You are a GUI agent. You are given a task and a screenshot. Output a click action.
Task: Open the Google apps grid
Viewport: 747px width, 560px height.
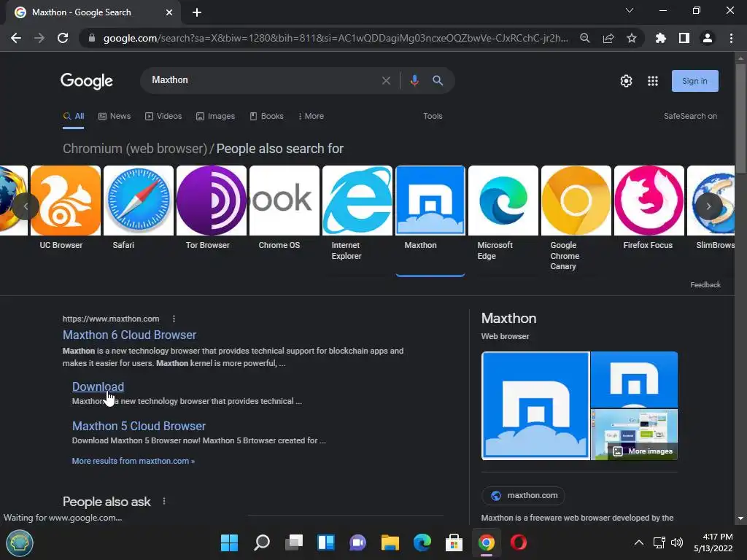[653, 81]
